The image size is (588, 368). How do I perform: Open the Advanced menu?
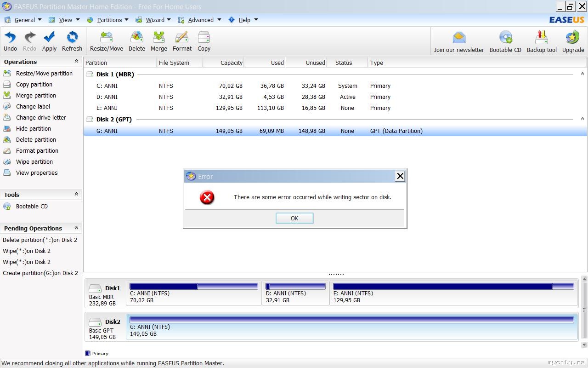[x=200, y=20]
